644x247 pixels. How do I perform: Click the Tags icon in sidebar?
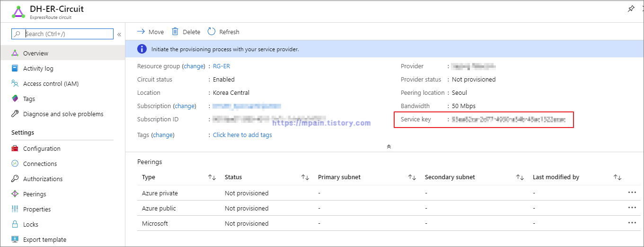pos(15,99)
